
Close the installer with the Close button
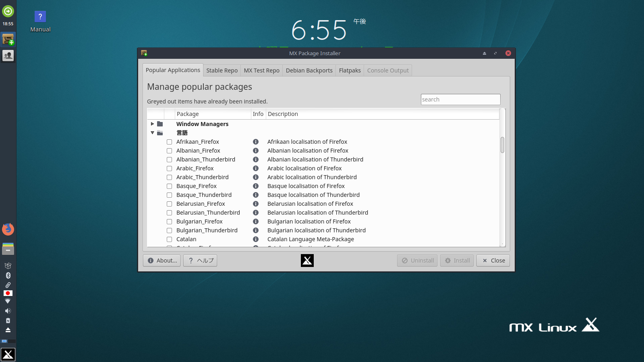[493, 261]
